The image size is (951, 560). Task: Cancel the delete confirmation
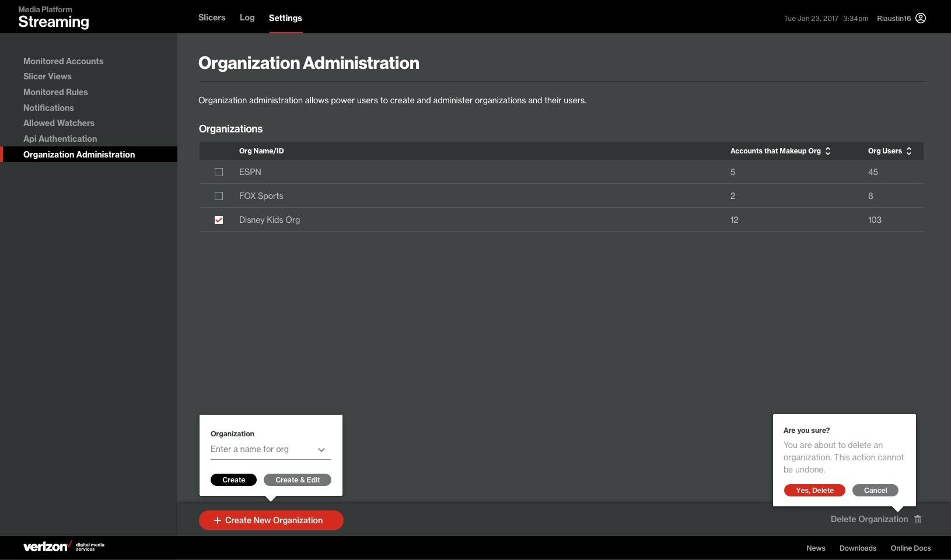coord(875,491)
